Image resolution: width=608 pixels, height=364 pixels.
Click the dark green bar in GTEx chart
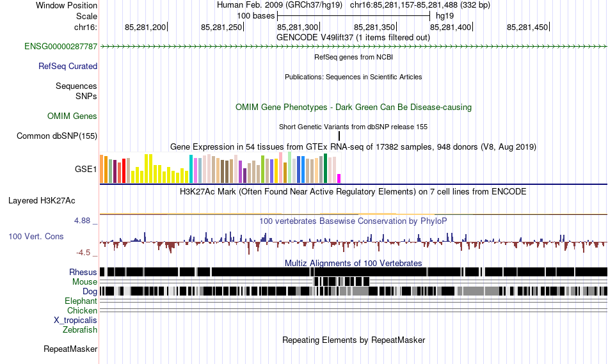325,168
